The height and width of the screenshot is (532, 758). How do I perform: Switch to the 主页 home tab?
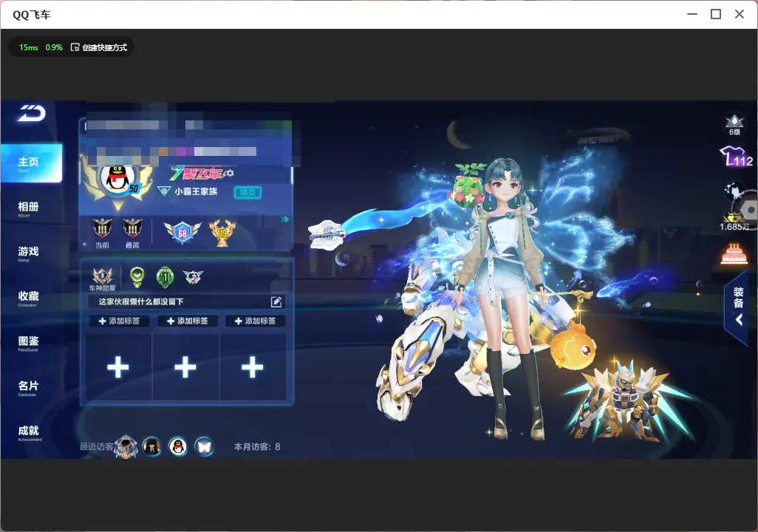pos(32,163)
